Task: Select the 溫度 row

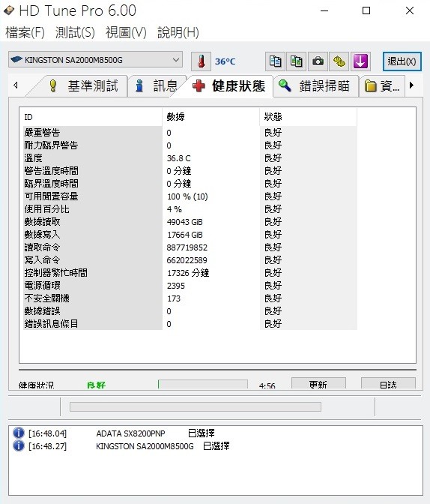Action: 190,158
